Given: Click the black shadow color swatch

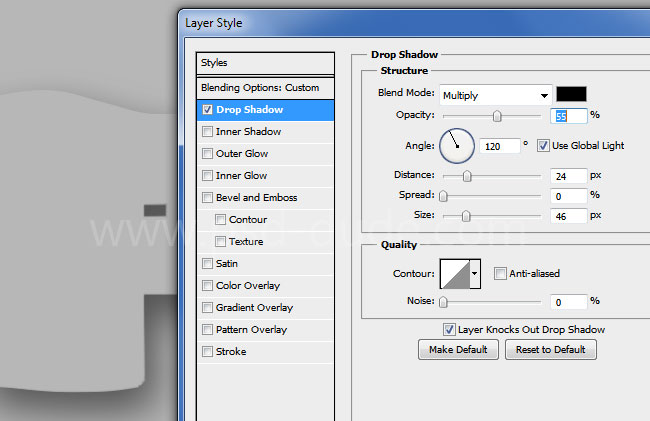Looking at the screenshot, I should pos(571,95).
